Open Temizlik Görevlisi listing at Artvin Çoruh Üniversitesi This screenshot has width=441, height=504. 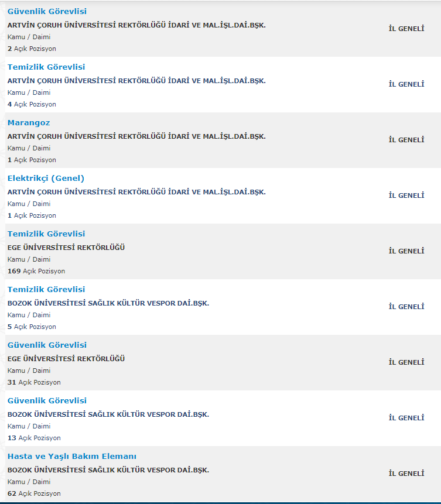coord(46,67)
